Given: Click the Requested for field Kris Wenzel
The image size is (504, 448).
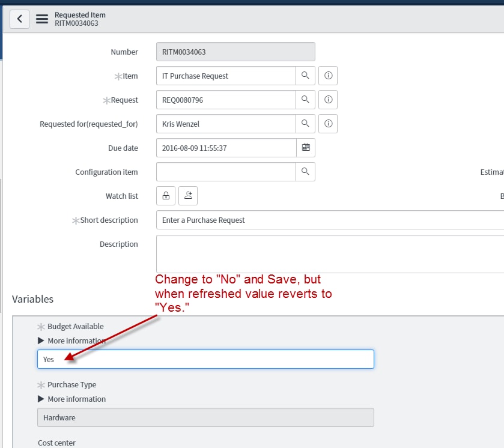Looking at the screenshot, I should [226, 124].
